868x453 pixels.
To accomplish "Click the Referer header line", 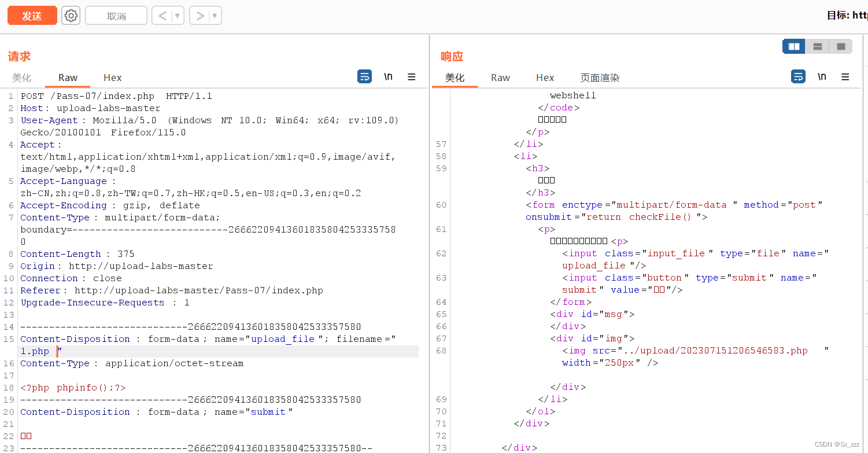I will click(x=172, y=290).
